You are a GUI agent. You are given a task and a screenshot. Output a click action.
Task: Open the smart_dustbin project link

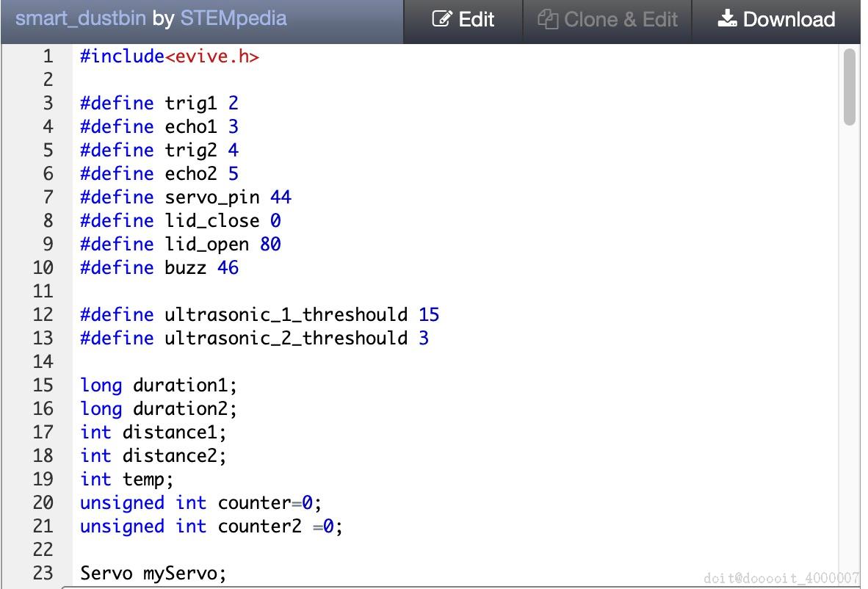tap(81, 18)
